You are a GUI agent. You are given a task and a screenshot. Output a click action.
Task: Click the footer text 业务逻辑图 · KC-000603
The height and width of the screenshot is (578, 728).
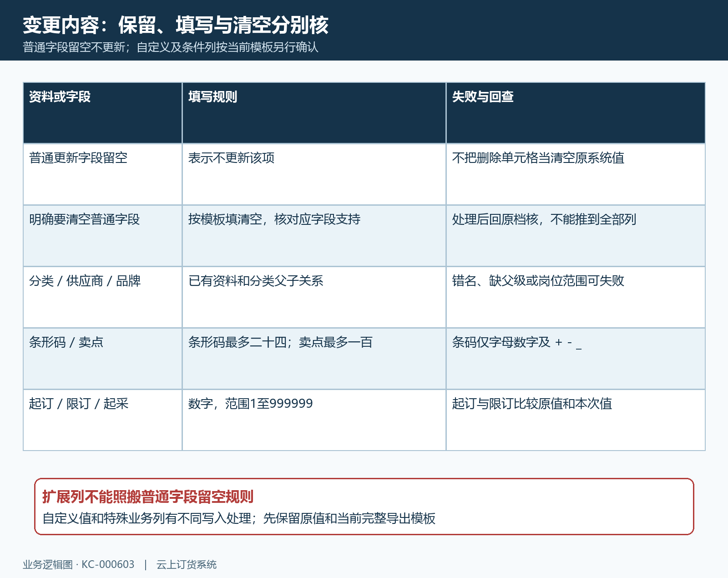pyautogui.click(x=79, y=565)
